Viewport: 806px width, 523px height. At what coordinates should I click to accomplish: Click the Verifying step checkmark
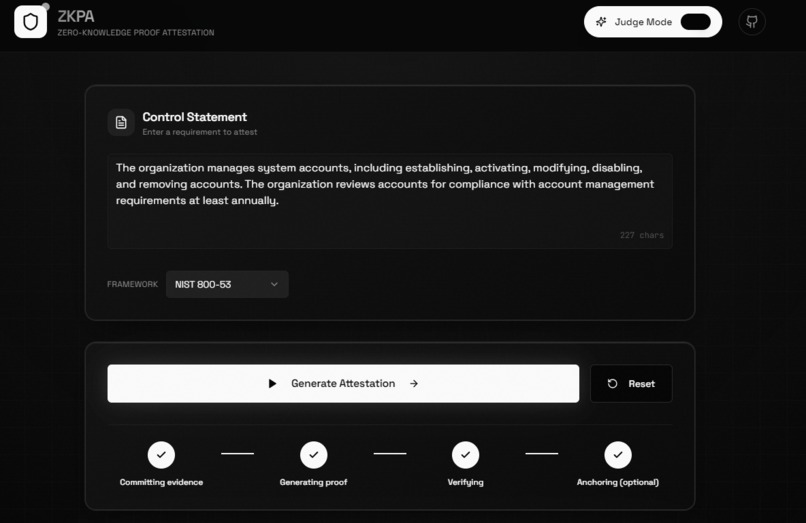466,455
